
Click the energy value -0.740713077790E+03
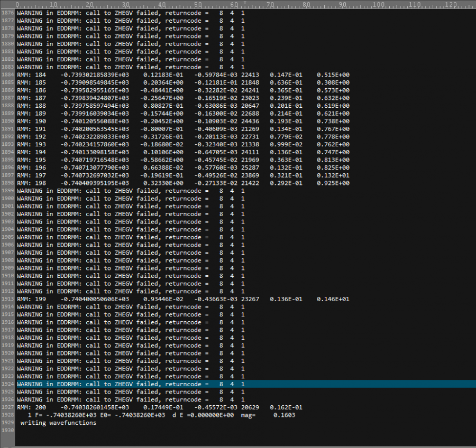tap(95, 167)
